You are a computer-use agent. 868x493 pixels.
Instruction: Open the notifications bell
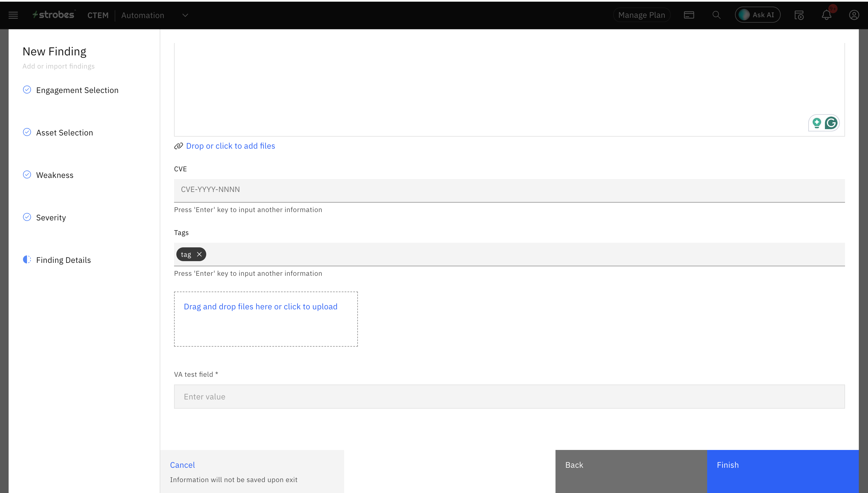point(826,15)
